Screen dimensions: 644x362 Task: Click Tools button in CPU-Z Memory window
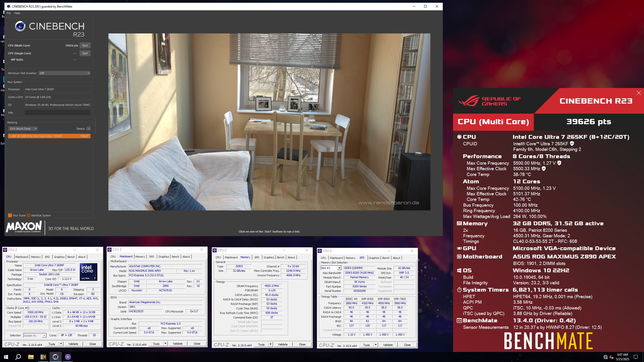coord(261,344)
